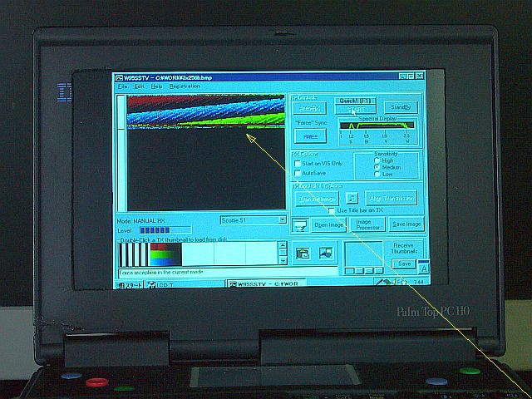
Task: Click the Standby button
Action: (x=400, y=107)
